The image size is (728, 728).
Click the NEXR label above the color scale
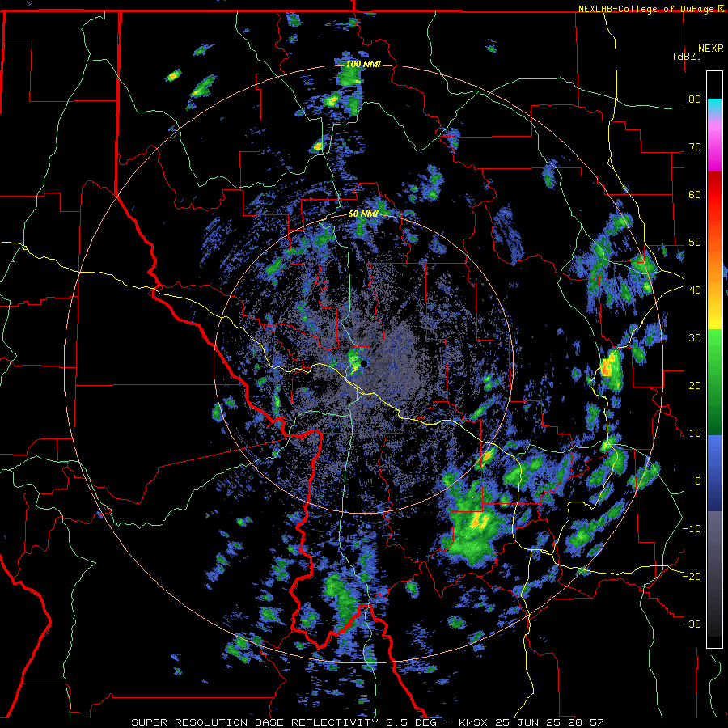[711, 49]
